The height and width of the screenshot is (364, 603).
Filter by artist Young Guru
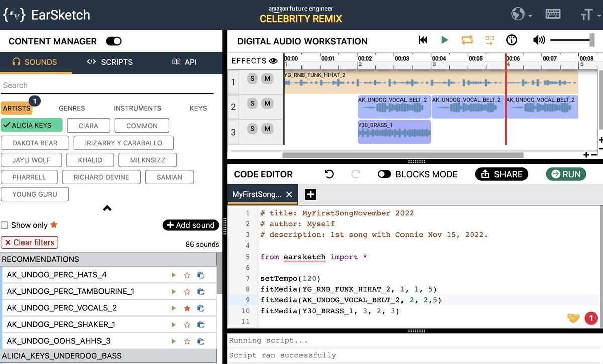[x=35, y=194]
